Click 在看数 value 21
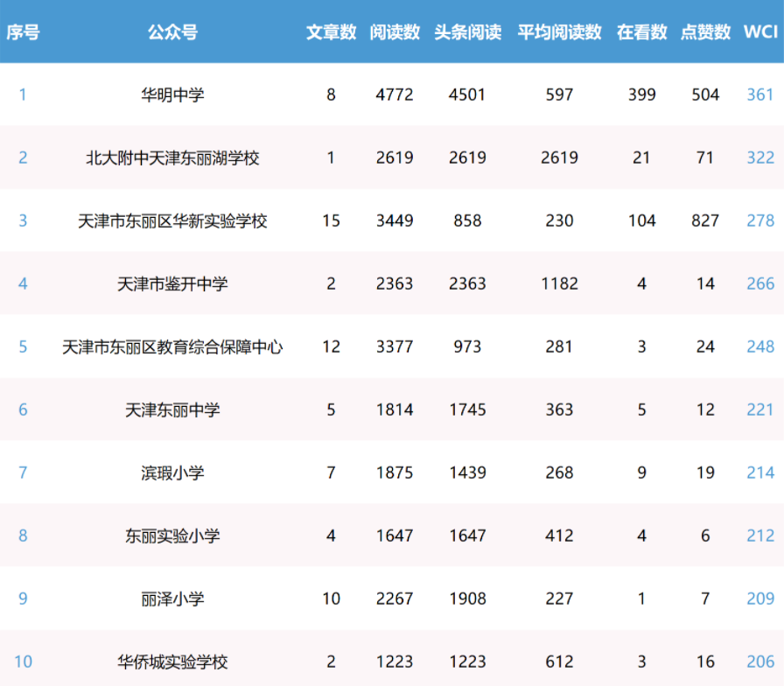This screenshot has height=686, width=784. [641, 157]
